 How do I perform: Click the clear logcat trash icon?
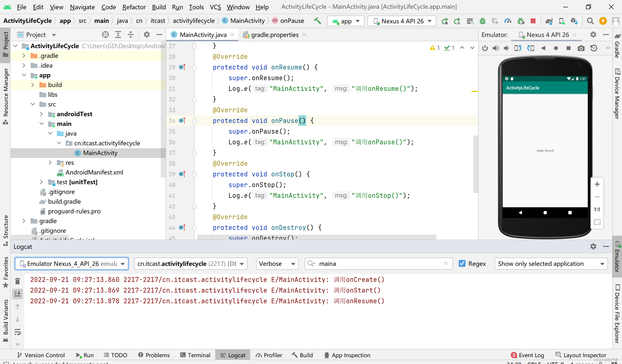tap(17, 281)
